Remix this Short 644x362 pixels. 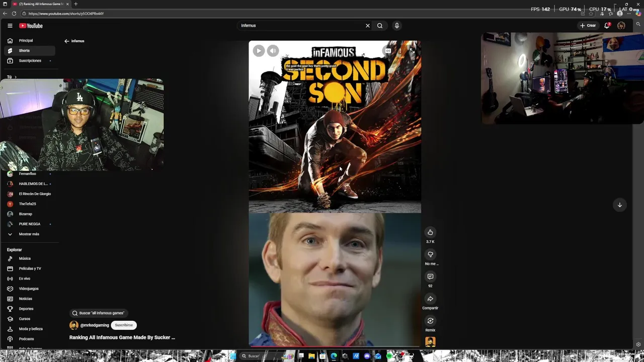click(x=430, y=321)
